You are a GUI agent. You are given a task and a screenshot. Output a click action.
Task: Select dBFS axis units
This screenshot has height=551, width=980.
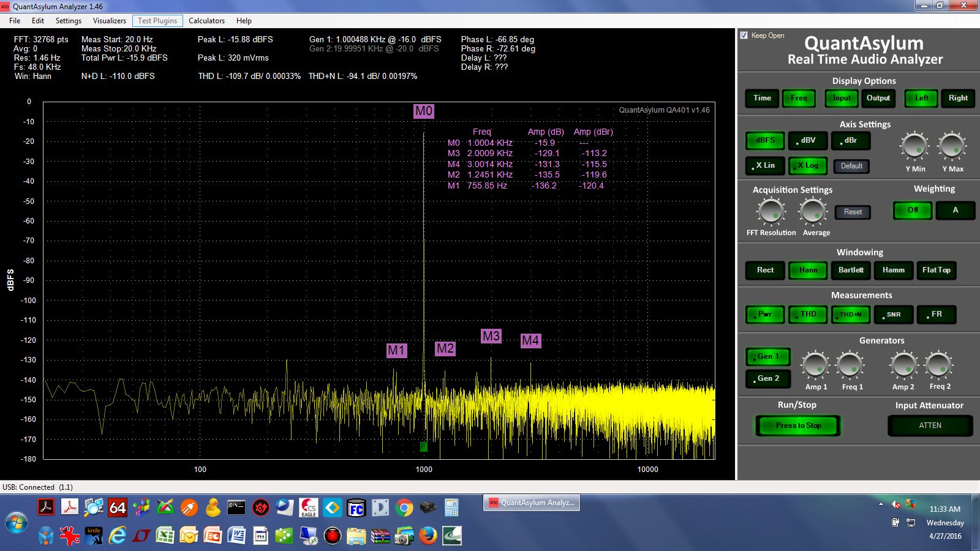coord(765,140)
